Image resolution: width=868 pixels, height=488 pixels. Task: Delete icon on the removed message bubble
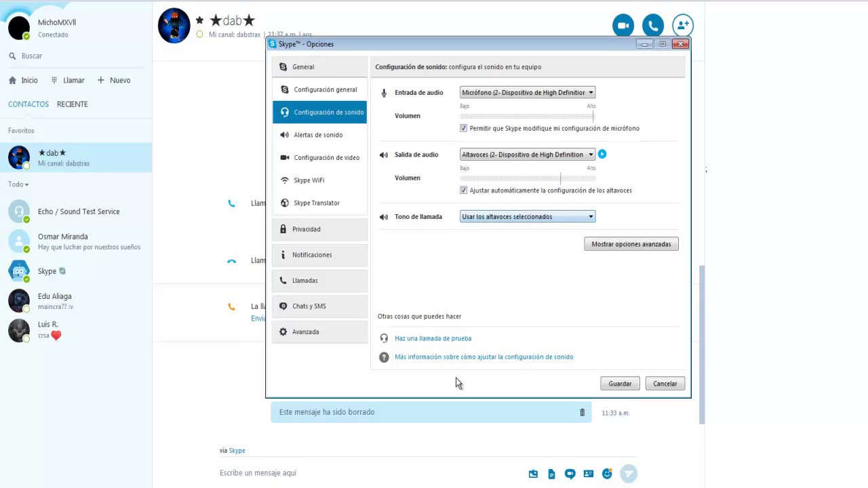tap(582, 412)
